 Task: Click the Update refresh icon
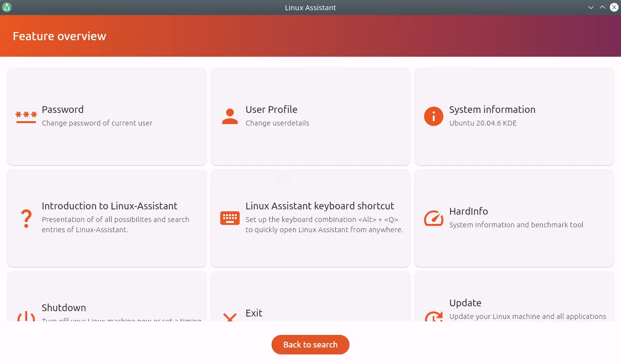tap(434, 316)
